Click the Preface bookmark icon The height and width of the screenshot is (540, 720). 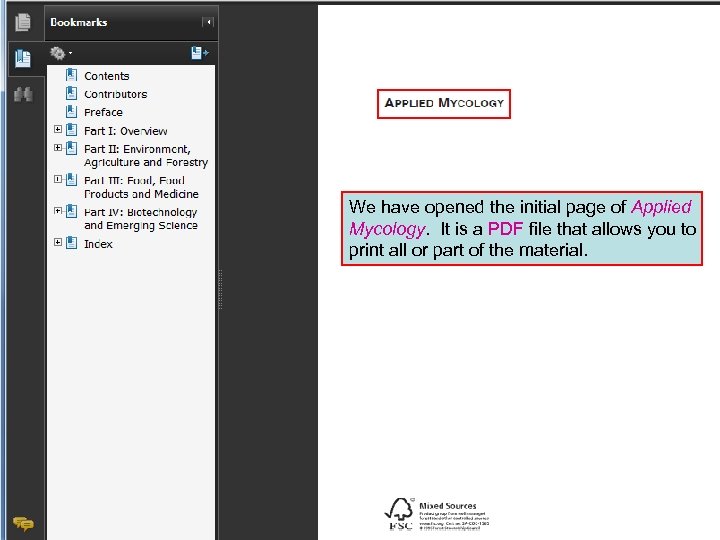pyautogui.click(x=71, y=112)
